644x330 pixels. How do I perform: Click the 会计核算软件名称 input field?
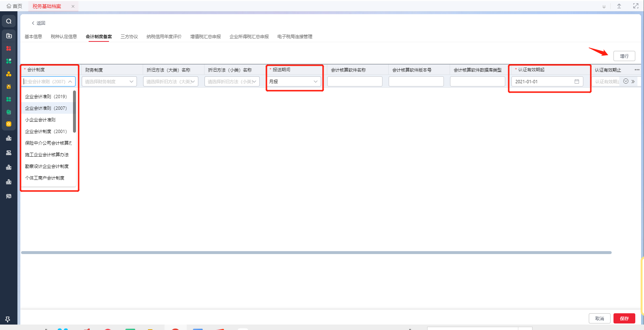(355, 81)
